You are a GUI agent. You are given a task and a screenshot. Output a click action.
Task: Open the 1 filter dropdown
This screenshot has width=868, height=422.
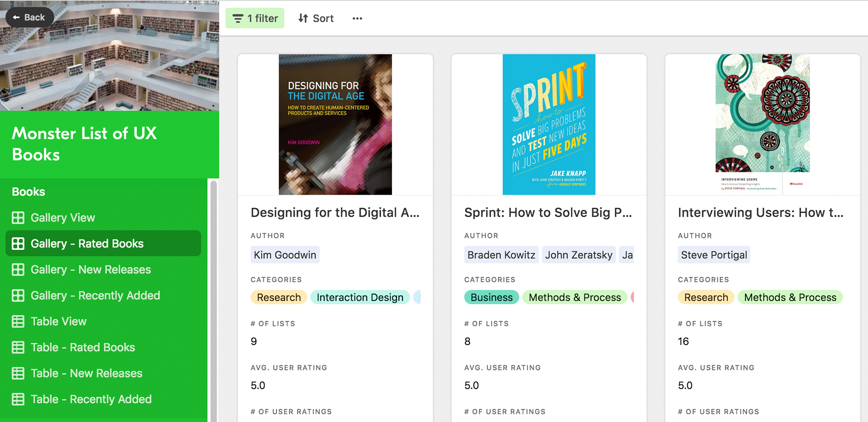click(255, 19)
